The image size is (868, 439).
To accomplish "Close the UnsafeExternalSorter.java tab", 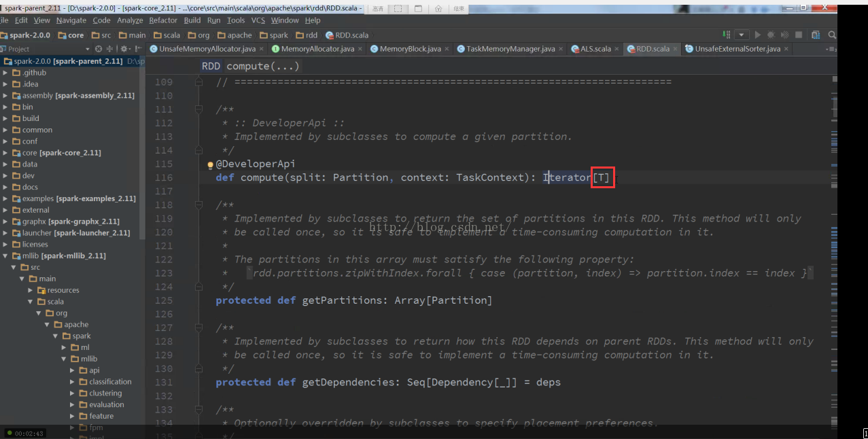I will coord(786,49).
